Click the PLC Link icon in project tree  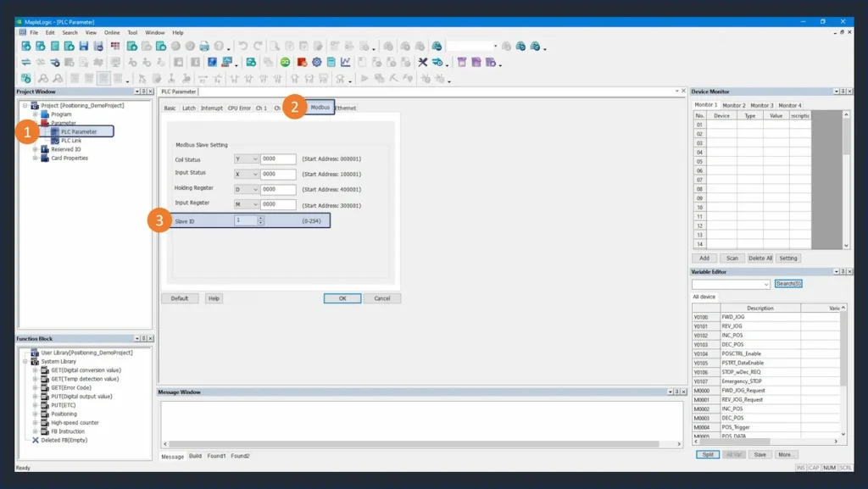tap(55, 141)
